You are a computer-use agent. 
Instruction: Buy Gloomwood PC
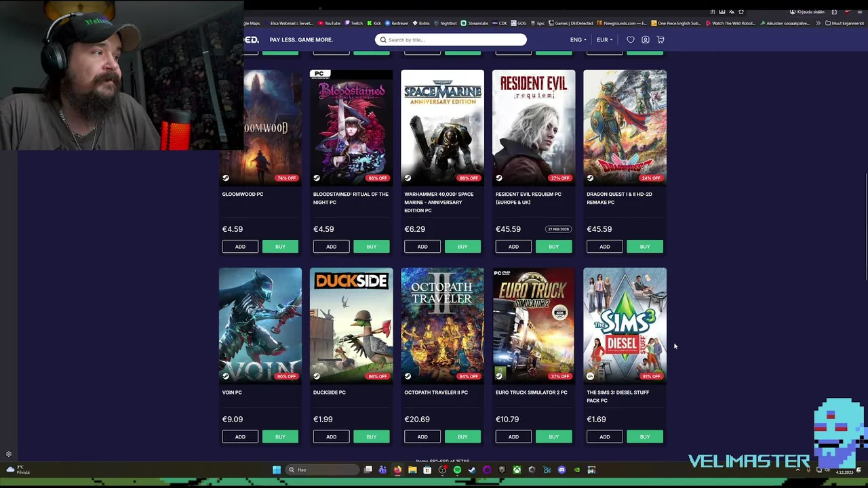pos(280,247)
